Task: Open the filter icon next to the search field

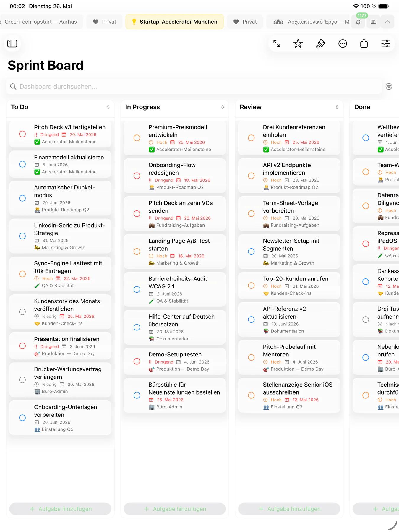Action: tap(389, 86)
